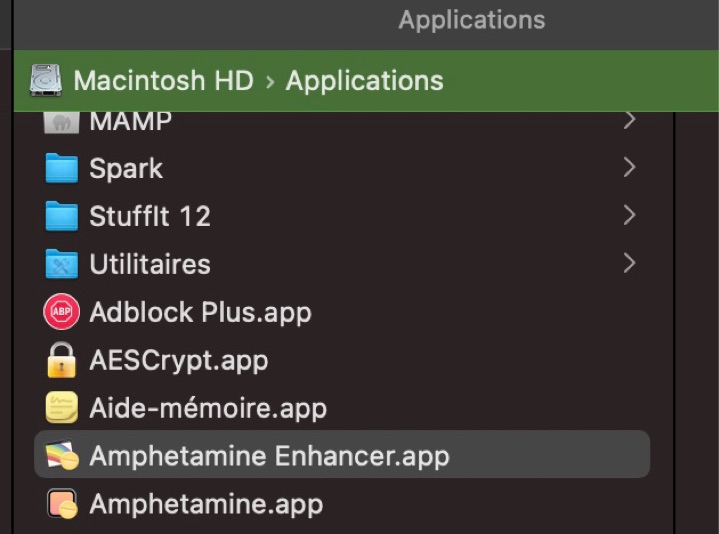This screenshot has width=719, height=534.
Task: Expand the Utilitaires folder chevron
Action: pos(629,264)
